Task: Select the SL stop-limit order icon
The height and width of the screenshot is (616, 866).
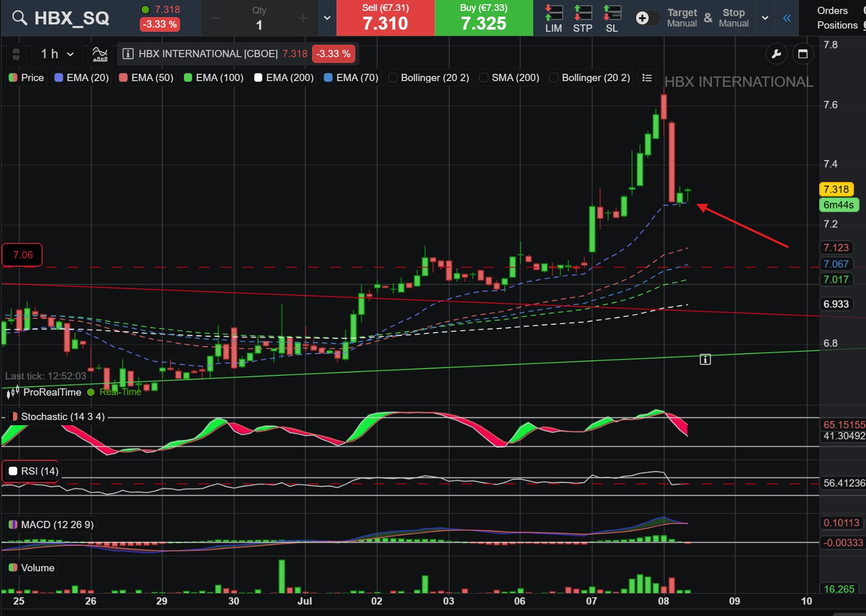Action: point(612,18)
